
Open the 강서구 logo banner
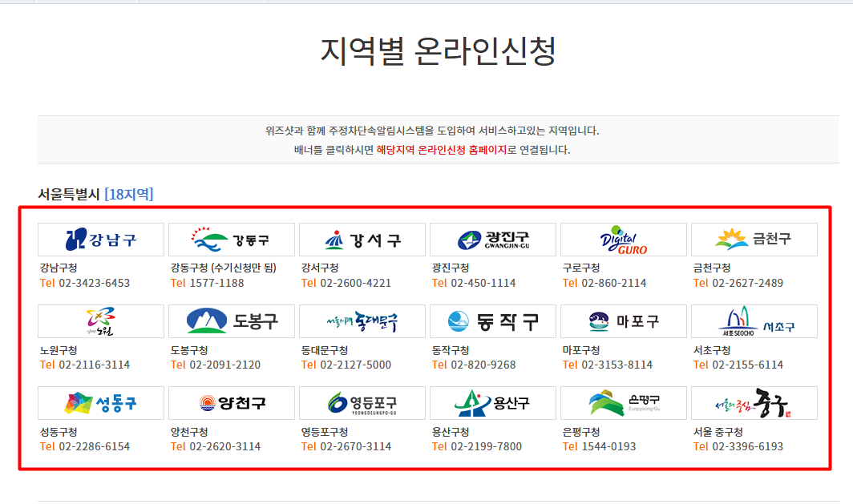point(362,240)
